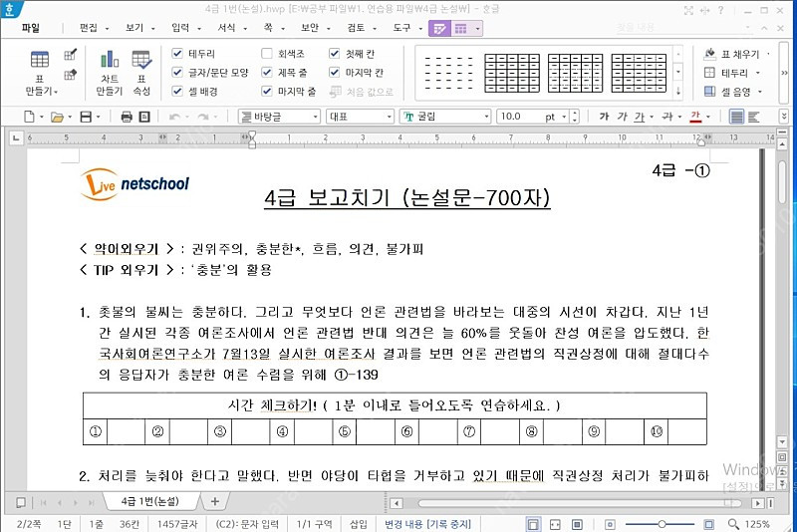Click the 표 채우기 fill icon
Viewport: 797px width, 532px height.
click(x=709, y=54)
